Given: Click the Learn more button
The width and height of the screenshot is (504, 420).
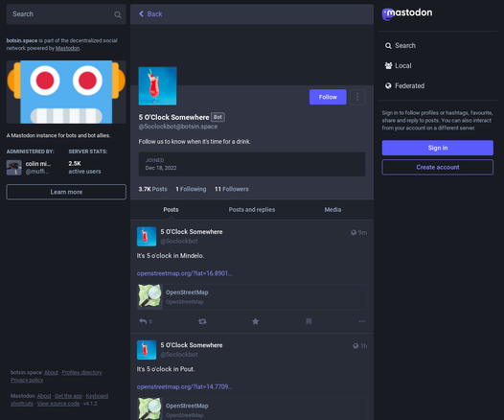Looking at the screenshot, I should pos(66,192).
